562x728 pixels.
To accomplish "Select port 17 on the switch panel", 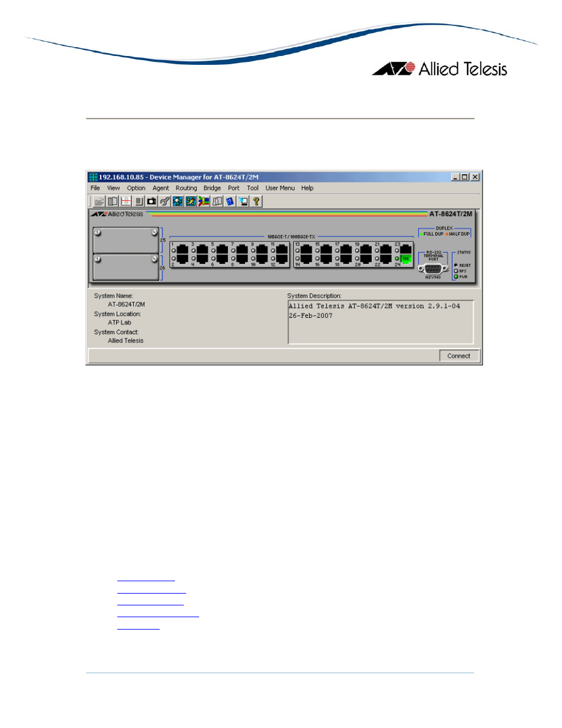I will tap(346, 250).
